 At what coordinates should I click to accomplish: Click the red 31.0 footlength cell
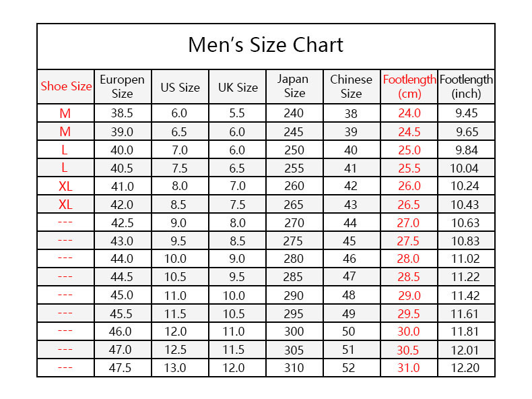(x=409, y=368)
